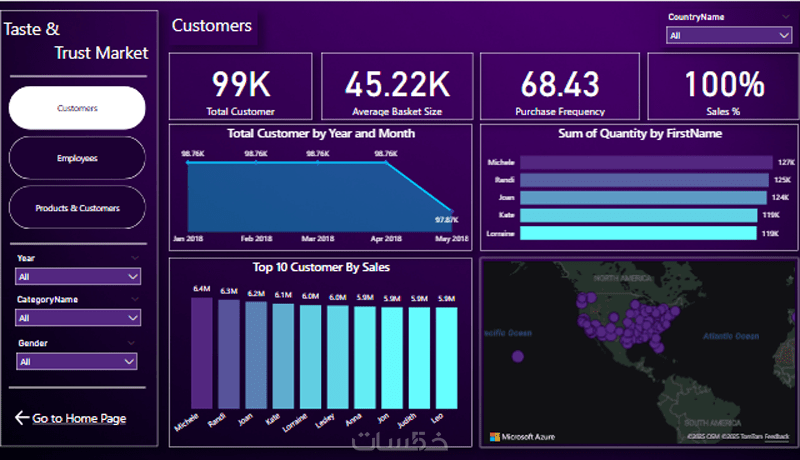The image size is (800, 460).
Task: Click the Go to Home Page link
Action: [x=79, y=418]
